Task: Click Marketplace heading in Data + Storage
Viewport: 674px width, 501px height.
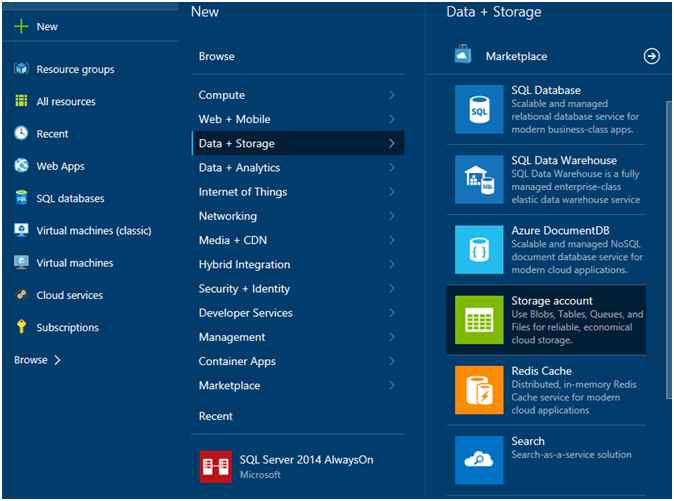Action: tap(516, 56)
